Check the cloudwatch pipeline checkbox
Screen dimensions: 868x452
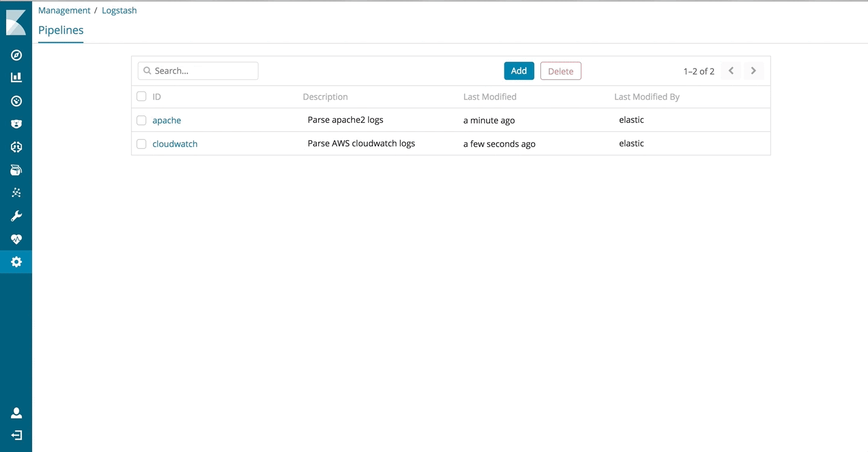click(141, 144)
